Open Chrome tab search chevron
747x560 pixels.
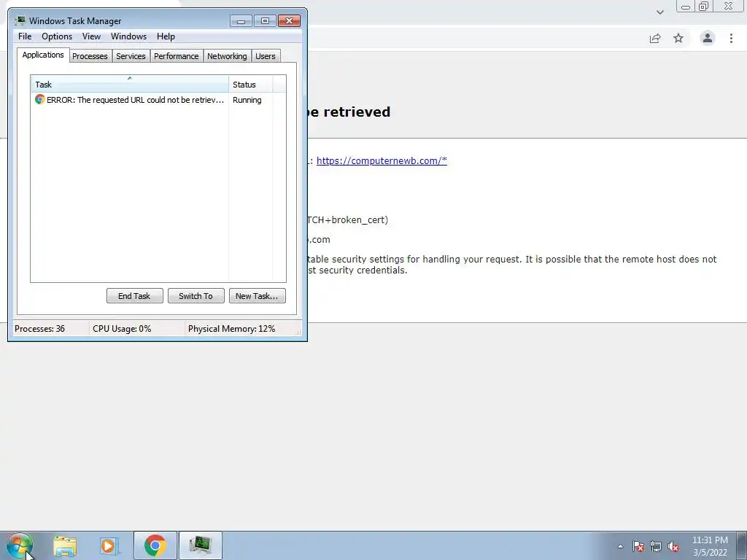point(659,12)
